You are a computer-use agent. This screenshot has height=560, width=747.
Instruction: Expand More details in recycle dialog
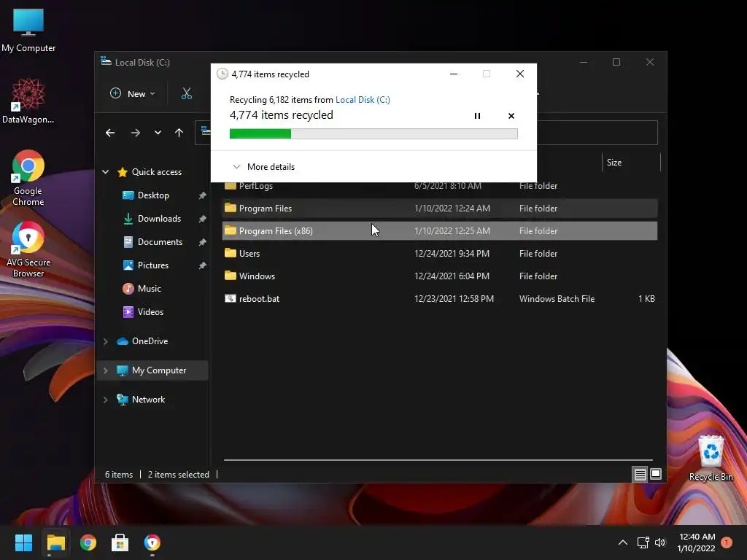pos(263,167)
